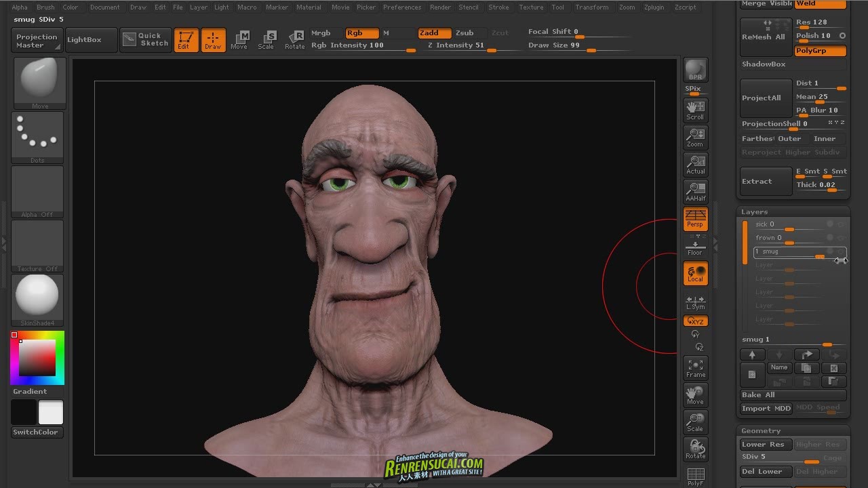Open the Transform menu
868x488 pixels.
[x=592, y=7]
